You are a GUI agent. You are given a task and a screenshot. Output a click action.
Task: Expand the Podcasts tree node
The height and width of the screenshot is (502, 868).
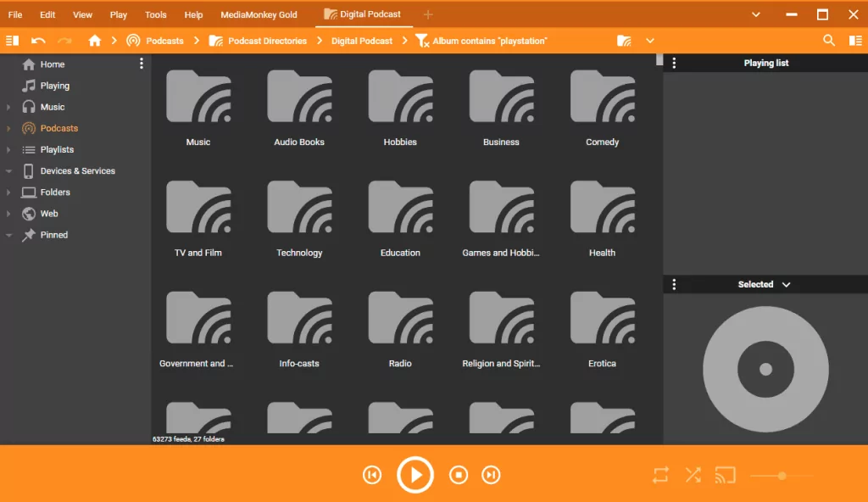tap(8, 128)
